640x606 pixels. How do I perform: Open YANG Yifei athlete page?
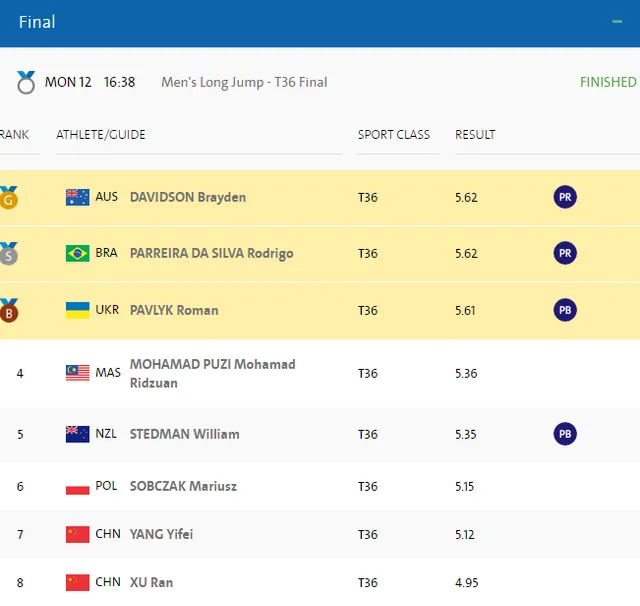pyautogui.click(x=161, y=534)
